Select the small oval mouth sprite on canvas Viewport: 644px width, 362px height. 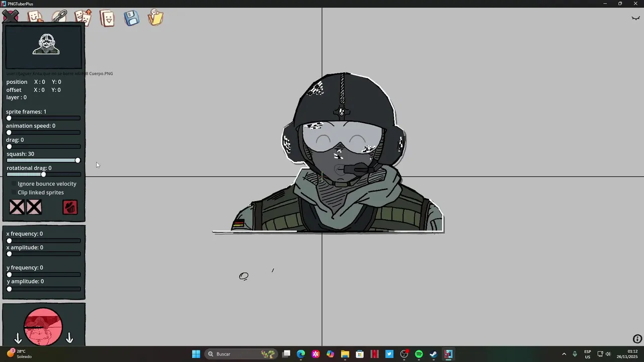(244, 276)
